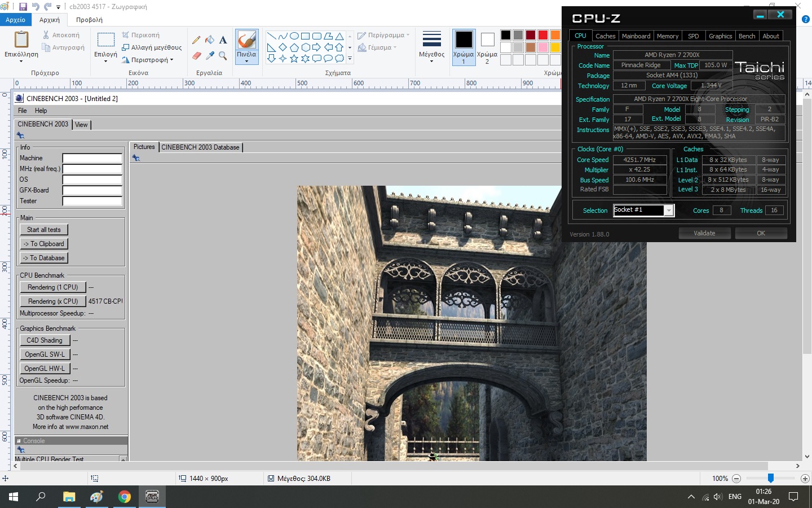Choose the straight Line shape
Image resolution: width=812 pixels, height=508 pixels.
(271, 36)
